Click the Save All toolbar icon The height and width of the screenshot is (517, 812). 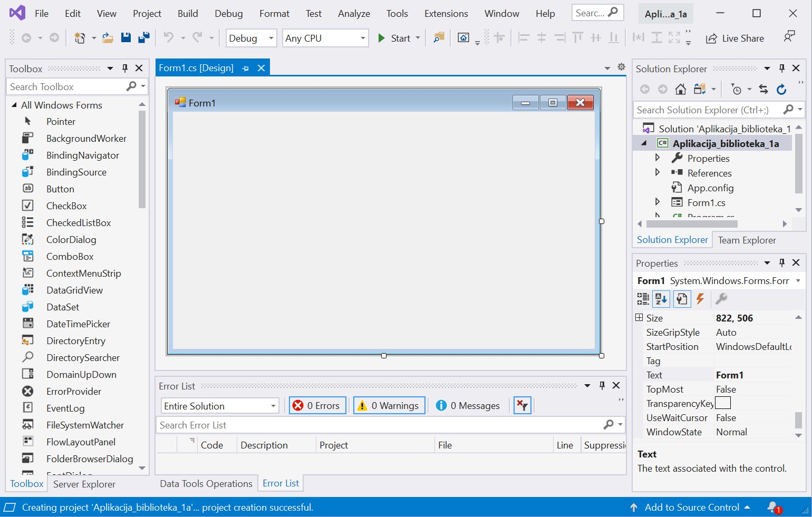click(x=143, y=38)
